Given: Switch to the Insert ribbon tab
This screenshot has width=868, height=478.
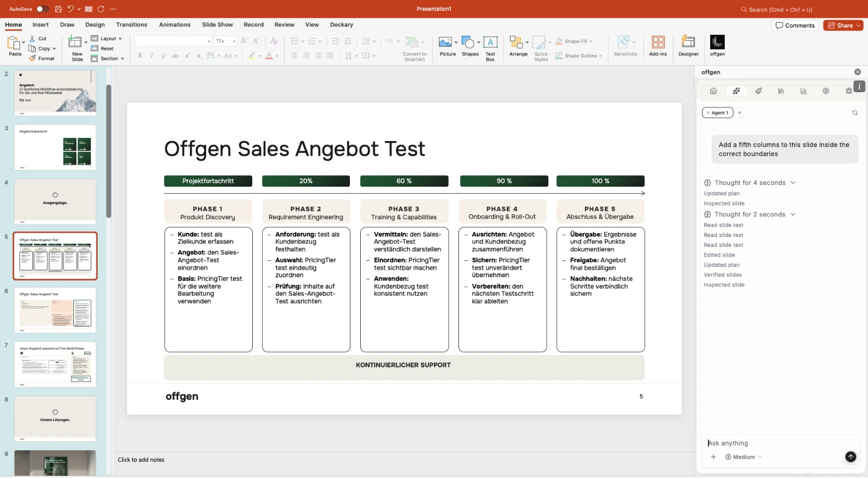Looking at the screenshot, I should [41, 25].
